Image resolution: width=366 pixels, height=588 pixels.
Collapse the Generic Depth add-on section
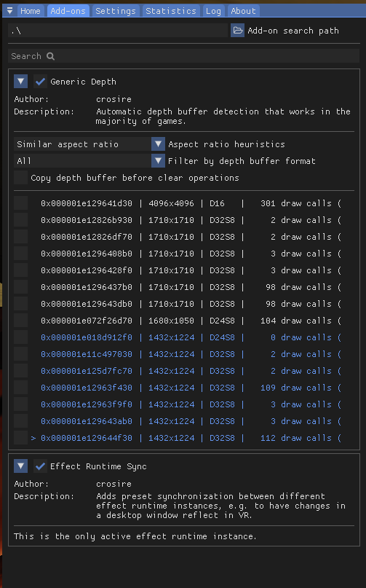tap(20, 82)
